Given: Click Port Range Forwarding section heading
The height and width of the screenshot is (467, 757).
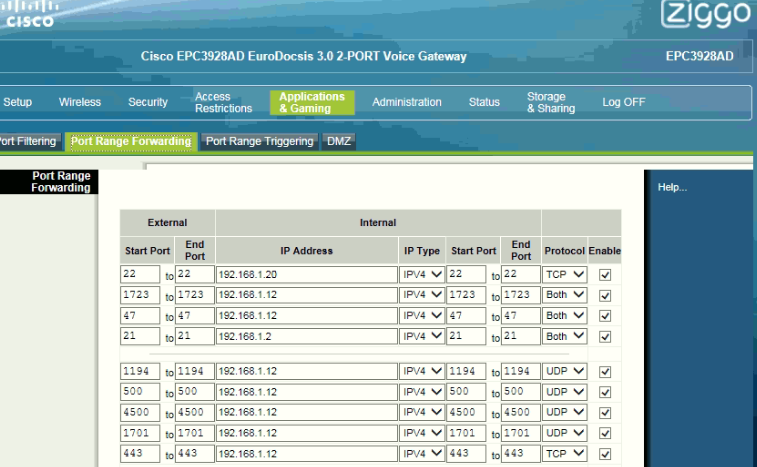Looking at the screenshot, I should click(61, 182).
